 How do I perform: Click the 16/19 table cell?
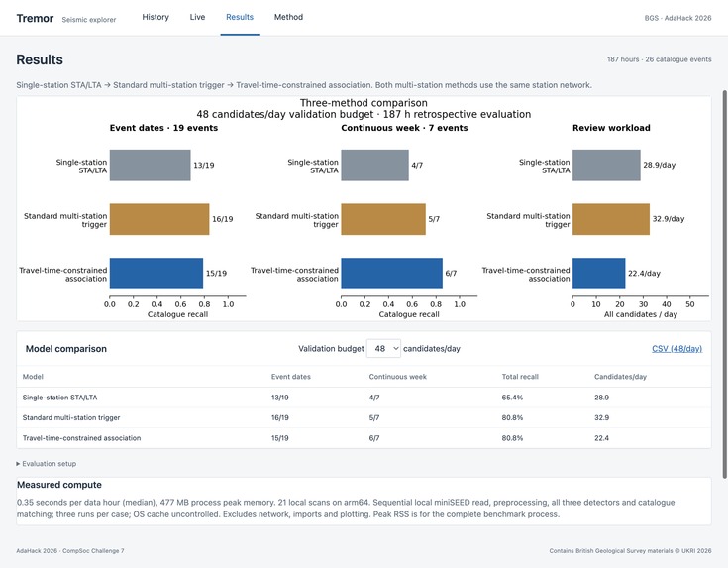(x=280, y=418)
